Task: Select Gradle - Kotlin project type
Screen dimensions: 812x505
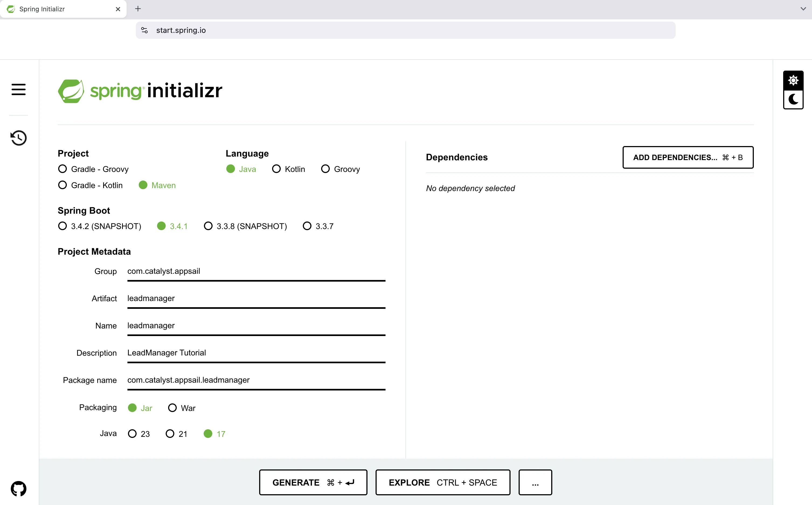Action: coord(63,185)
